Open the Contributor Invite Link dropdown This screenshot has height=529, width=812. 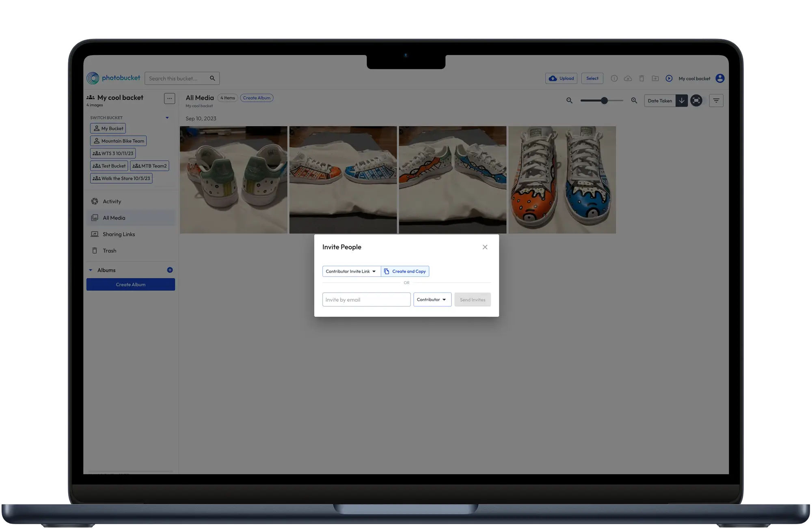pyautogui.click(x=352, y=271)
